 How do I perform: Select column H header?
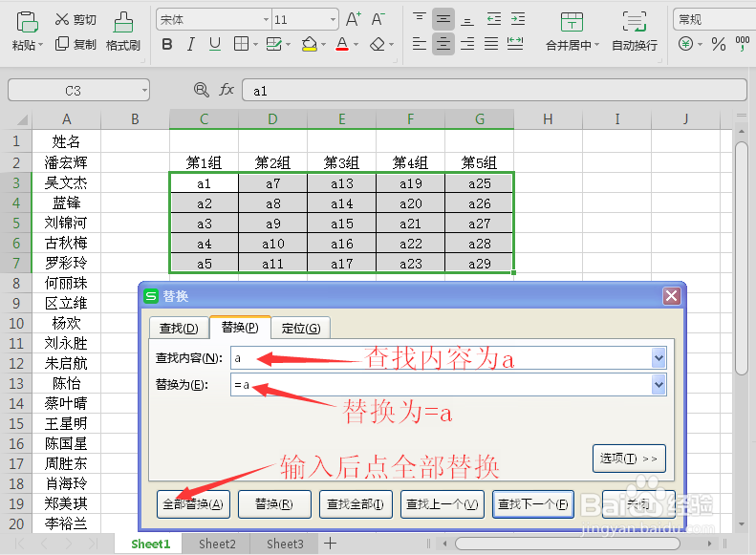548,119
